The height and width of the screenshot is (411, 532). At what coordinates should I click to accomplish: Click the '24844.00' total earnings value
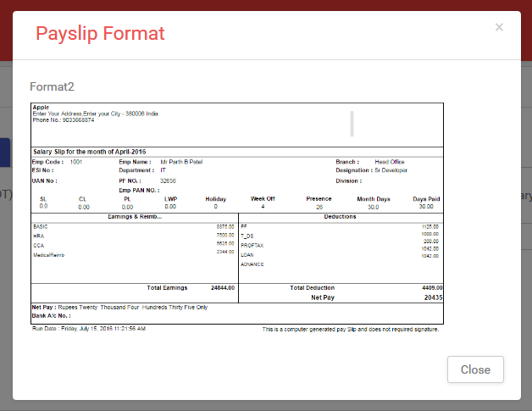[x=223, y=288]
